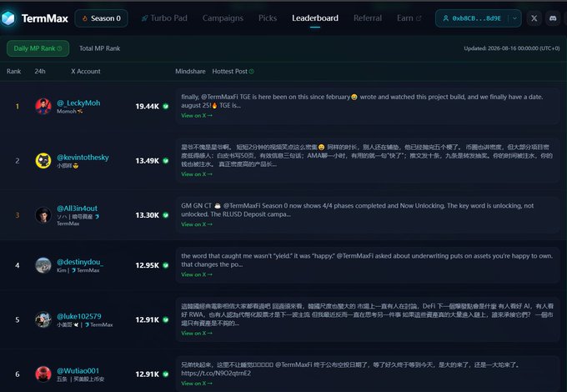The width and height of the screenshot is (567, 392).
Task: Open the Discord icon in header
Action: click(x=553, y=18)
